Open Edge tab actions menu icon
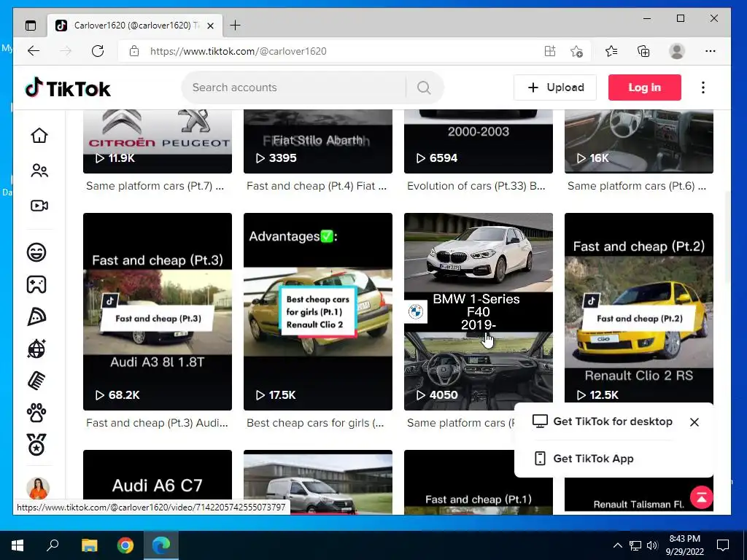The width and height of the screenshot is (747, 560). point(31,26)
